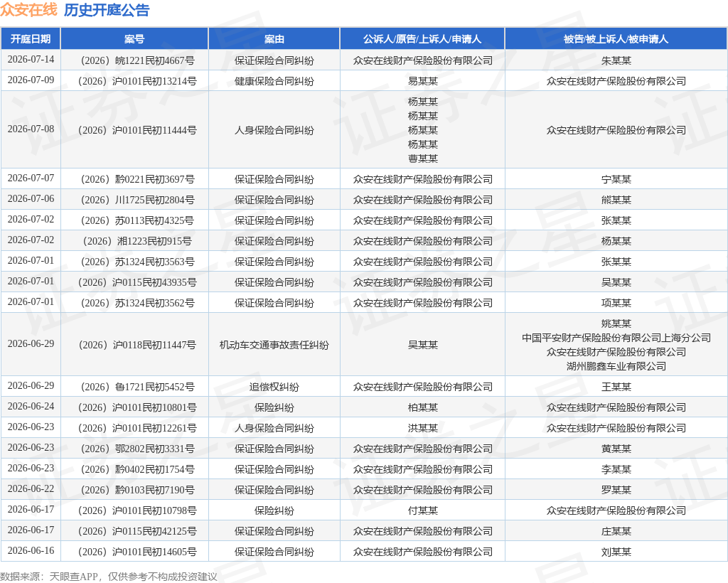
Task: Click 湖州鹏鑫车业有限公司 entry
Action: (616, 366)
